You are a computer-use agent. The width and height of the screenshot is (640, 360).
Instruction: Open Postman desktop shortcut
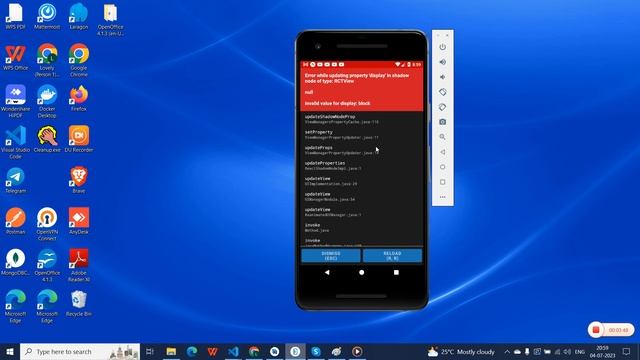16,221
